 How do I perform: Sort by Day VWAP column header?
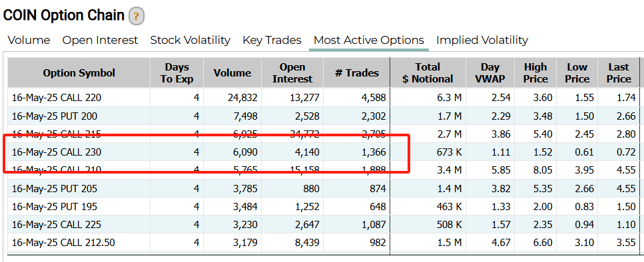(x=490, y=73)
